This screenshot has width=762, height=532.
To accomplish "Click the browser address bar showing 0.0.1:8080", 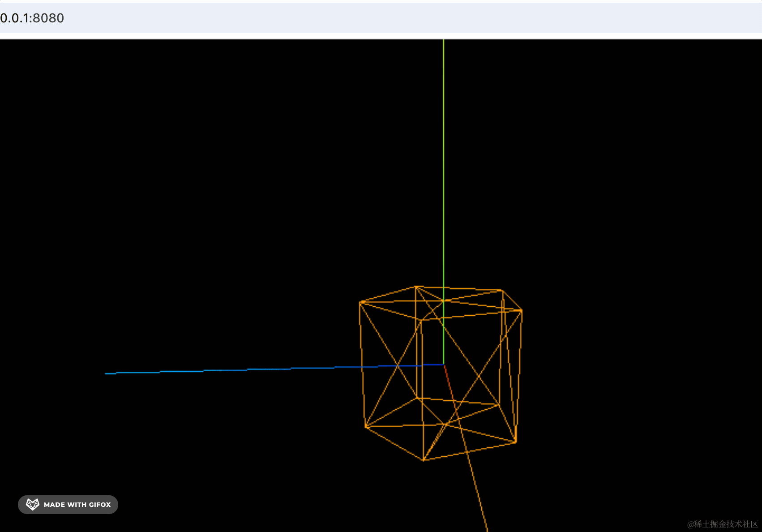I will coord(381,18).
